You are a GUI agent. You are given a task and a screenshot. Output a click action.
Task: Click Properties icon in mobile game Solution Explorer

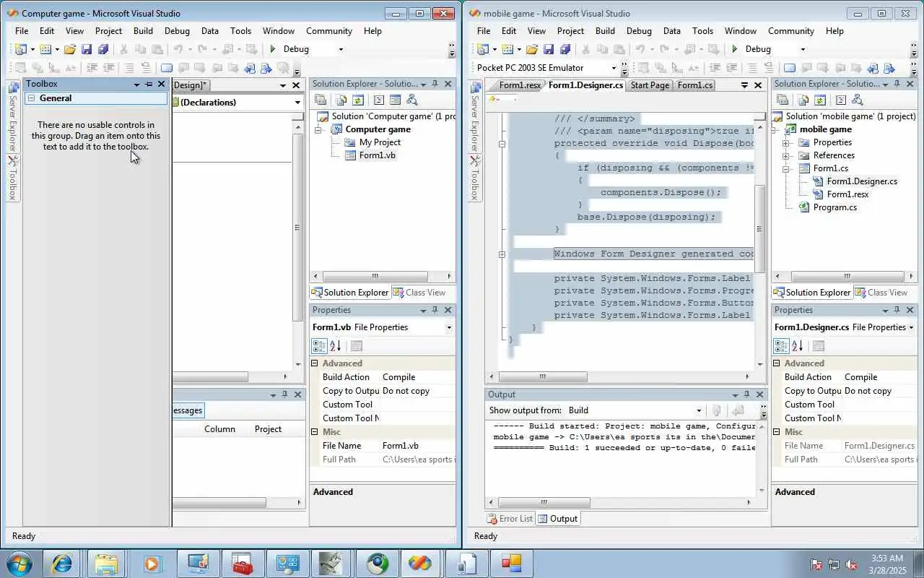(x=783, y=100)
